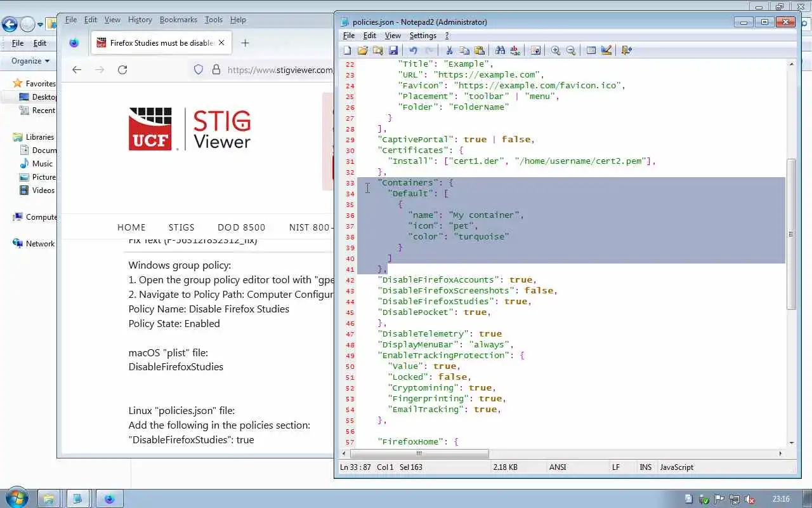This screenshot has width=812, height=508.
Task: Click the scroll down arrow in Notepad2
Action: 791,443
